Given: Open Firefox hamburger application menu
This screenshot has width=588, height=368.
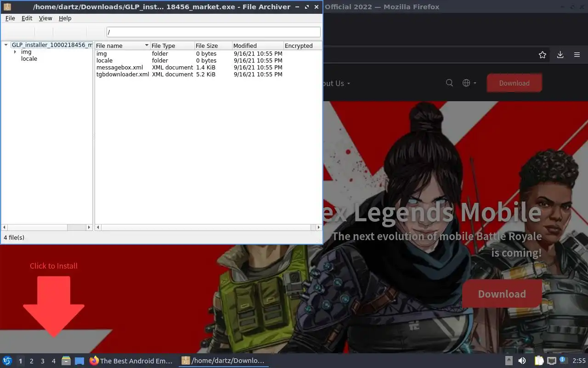Looking at the screenshot, I should [x=577, y=55].
